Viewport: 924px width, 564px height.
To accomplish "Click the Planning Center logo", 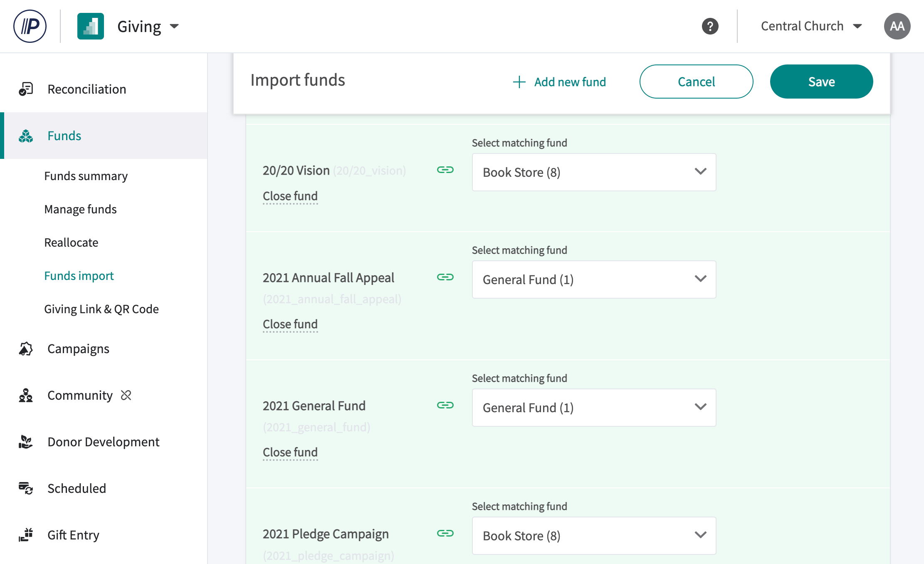I will pyautogui.click(x=30, y=26).
